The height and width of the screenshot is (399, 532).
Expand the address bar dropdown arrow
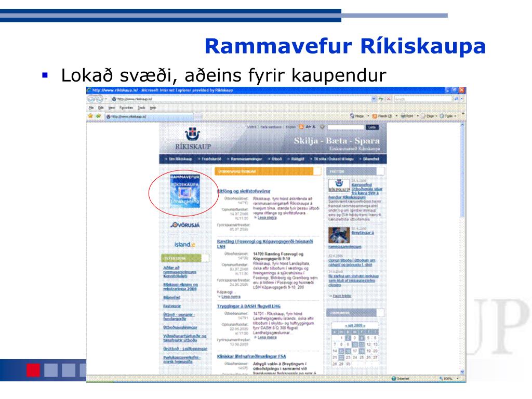pyautogui.click(x=374, y=99)
